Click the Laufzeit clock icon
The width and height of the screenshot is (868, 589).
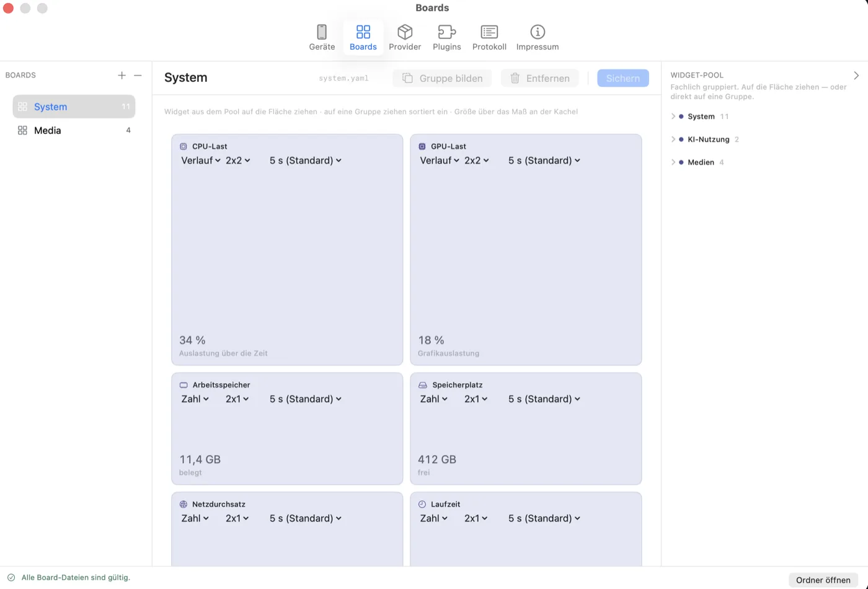pyautogui.click(x=422, y=505)
